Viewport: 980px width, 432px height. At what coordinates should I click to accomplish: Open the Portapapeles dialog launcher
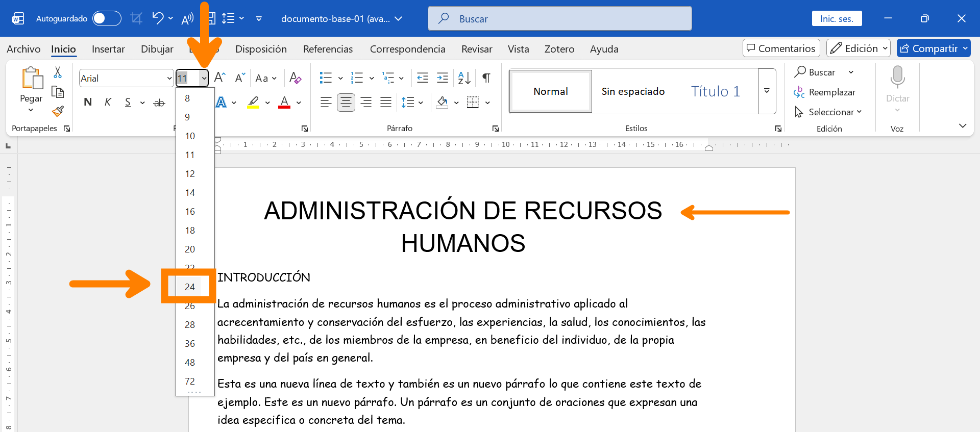pos(67,129)
